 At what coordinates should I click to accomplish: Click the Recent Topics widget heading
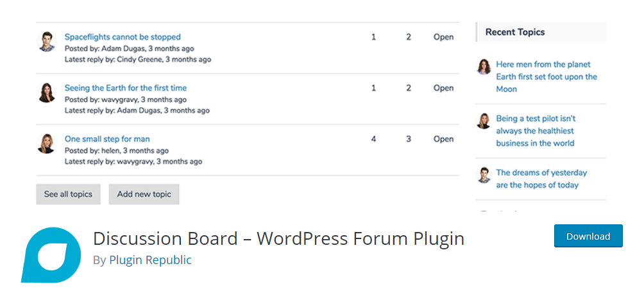click(515, 32)
